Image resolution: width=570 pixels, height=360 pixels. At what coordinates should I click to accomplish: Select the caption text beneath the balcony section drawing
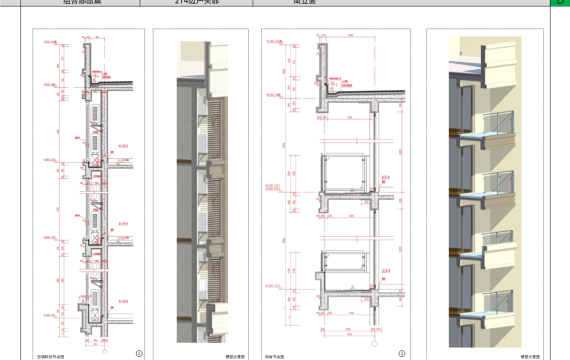(274, 357)
